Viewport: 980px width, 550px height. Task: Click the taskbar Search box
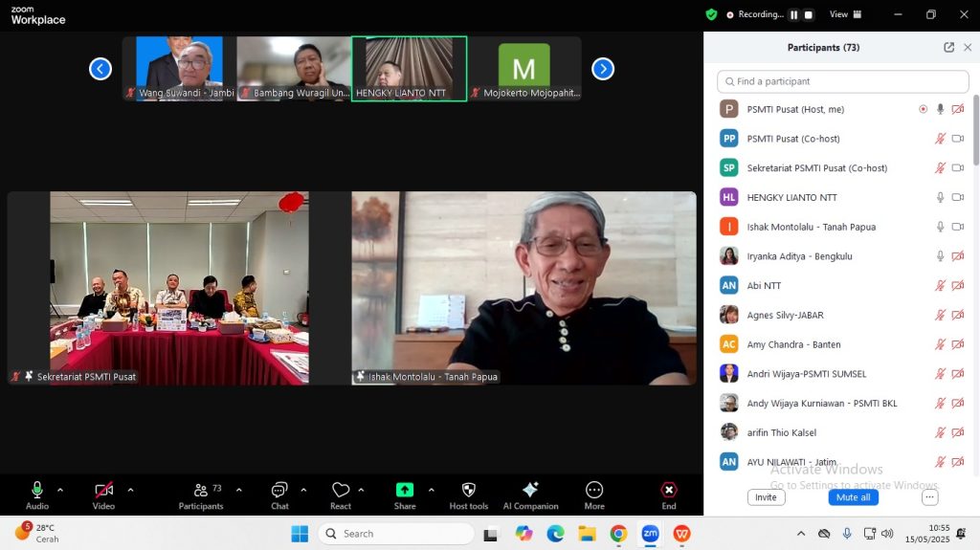pyautogui.click(x=395, y=534)
